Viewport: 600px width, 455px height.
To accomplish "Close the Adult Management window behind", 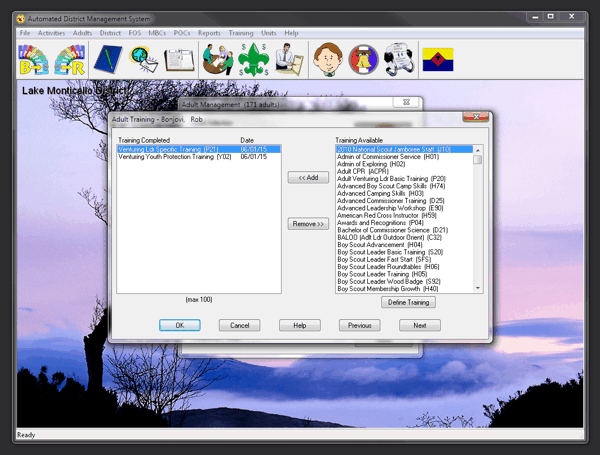I will pyautogui.click(x=406, y=102).
